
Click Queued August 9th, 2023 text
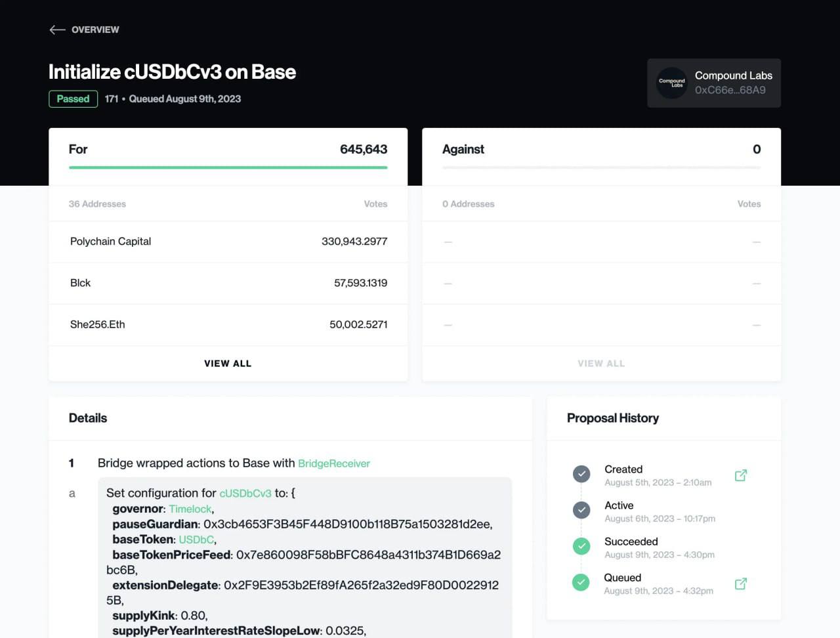tap(185, 99)
